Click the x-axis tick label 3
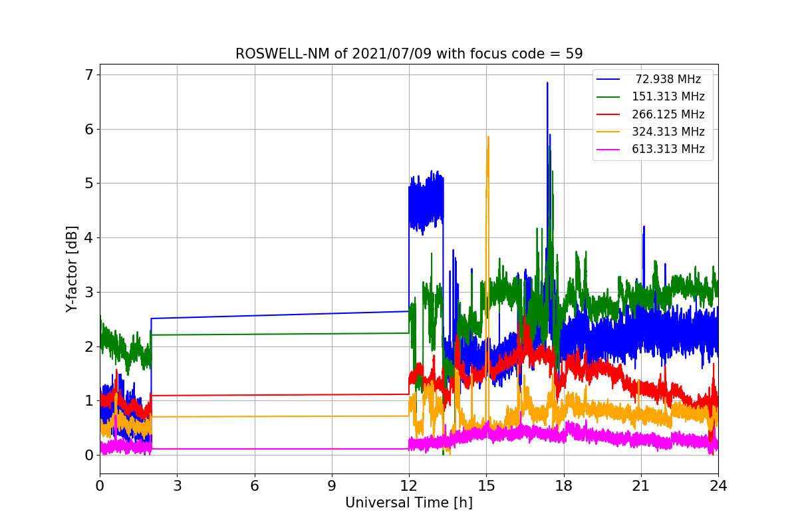 point(177,486)
